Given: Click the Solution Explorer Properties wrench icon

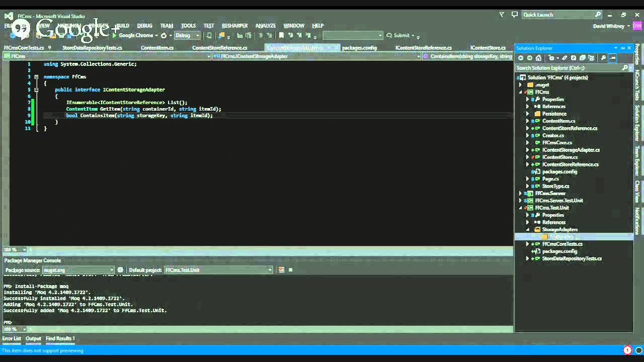Looking at the screenshot, I should [x=603, y=58].
